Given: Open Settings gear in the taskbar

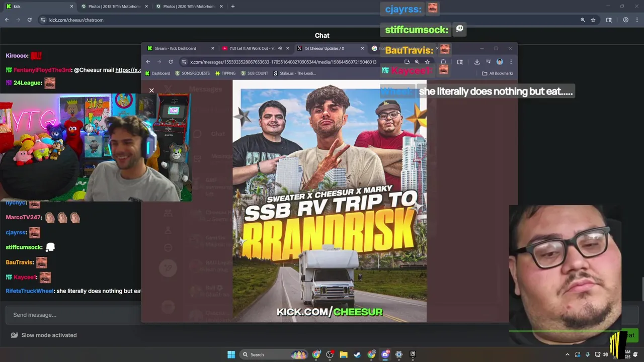Looking at the screenshot, I should point(399,354).
